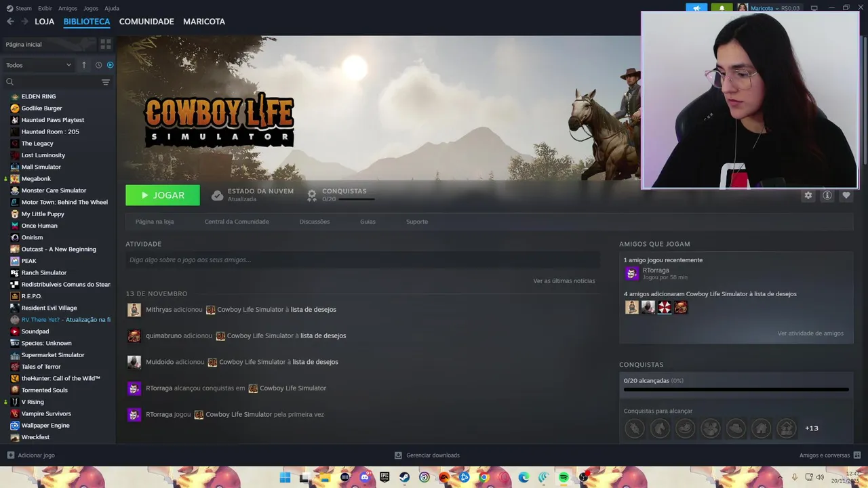Go back with the left arrow
This screenshot has height=488, width=868.
(10, 22)
